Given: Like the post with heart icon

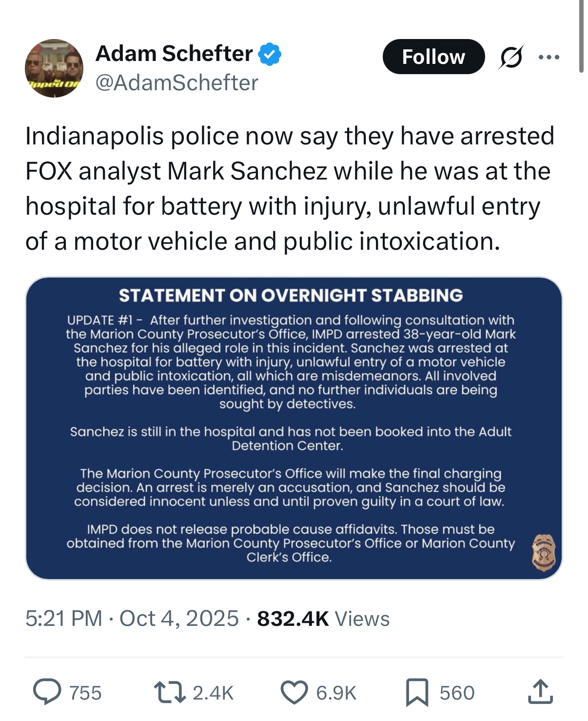Looking at the screenshot, I should [x=294, y=692].
